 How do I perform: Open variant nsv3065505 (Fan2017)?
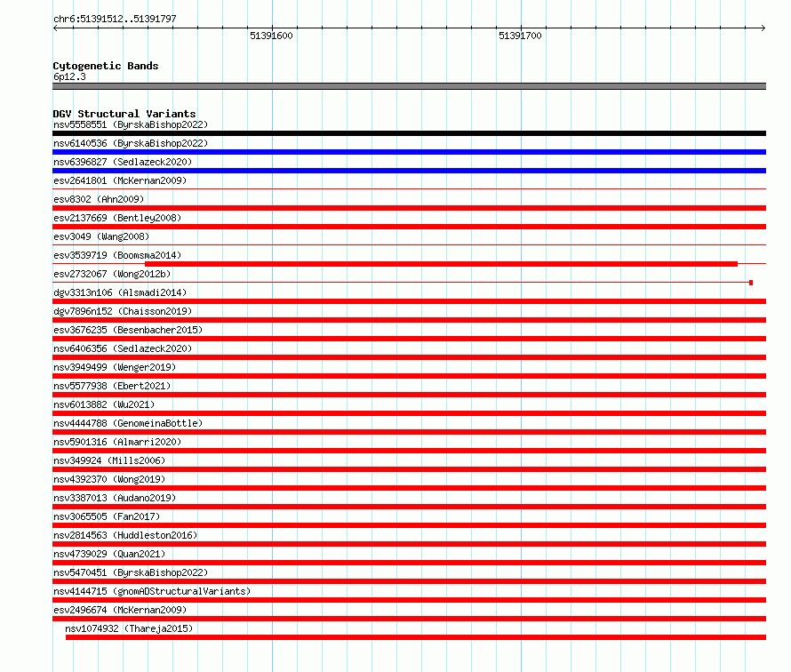(x=107, y=516)
